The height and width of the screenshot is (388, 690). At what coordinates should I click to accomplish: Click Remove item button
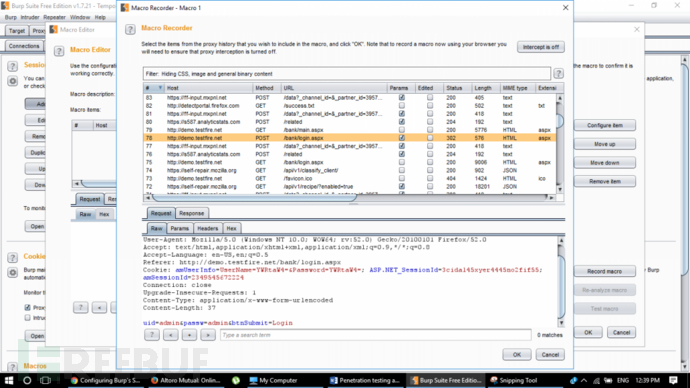point(605,182)
